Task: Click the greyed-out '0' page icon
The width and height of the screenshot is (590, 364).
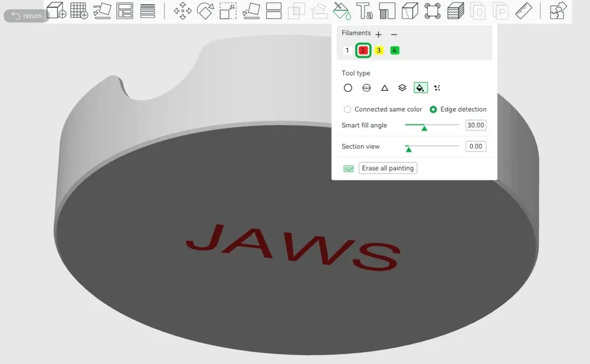Action: tap(478, 11)
